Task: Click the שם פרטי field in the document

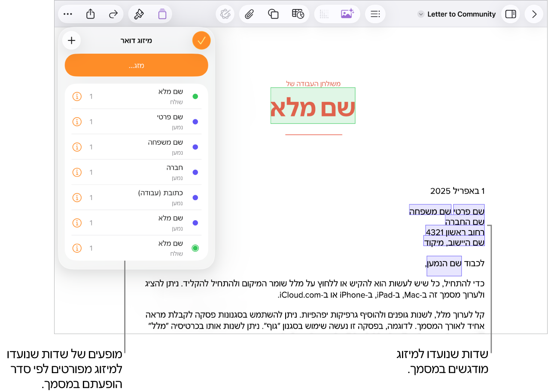Action: pos(469,210)
